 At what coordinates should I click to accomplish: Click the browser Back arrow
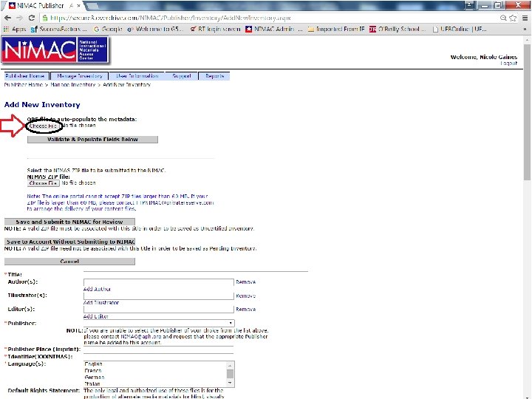pos(7,18)
